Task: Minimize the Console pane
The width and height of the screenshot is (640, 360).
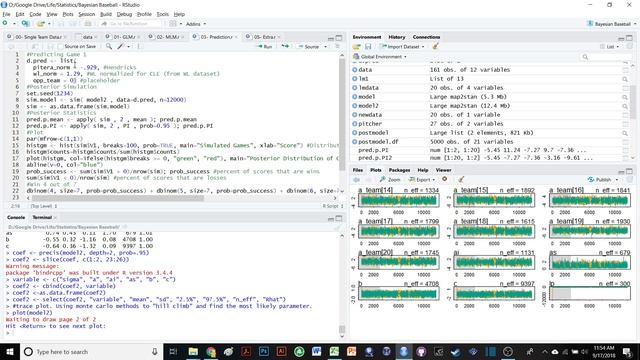Action: [x=331, y=219]
